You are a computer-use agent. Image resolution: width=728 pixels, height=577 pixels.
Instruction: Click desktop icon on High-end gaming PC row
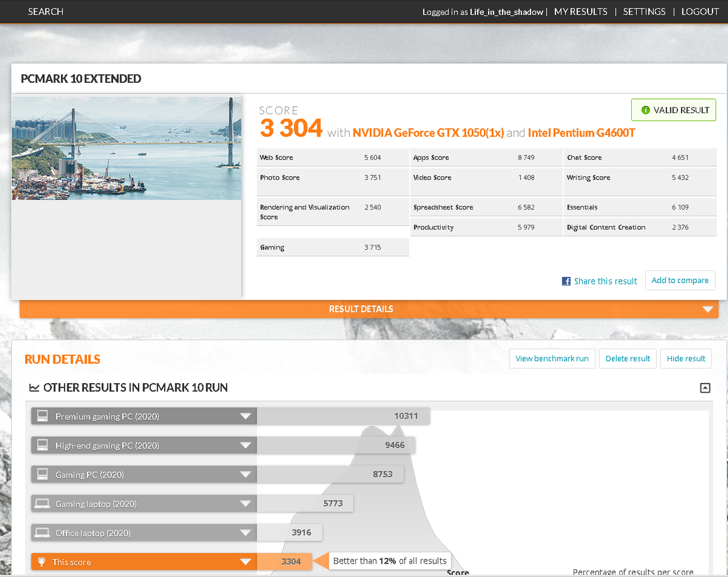42,445
